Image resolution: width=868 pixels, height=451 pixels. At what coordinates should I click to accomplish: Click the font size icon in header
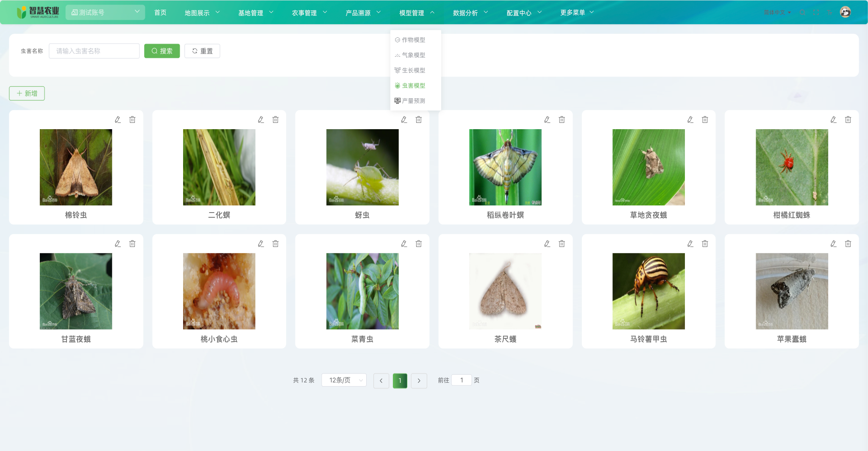tap(829, 13)
